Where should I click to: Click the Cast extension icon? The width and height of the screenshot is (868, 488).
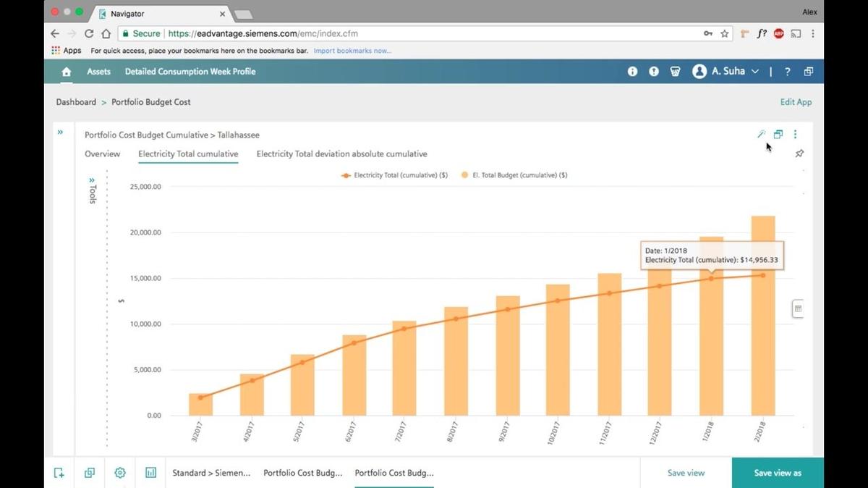[796, 33]
